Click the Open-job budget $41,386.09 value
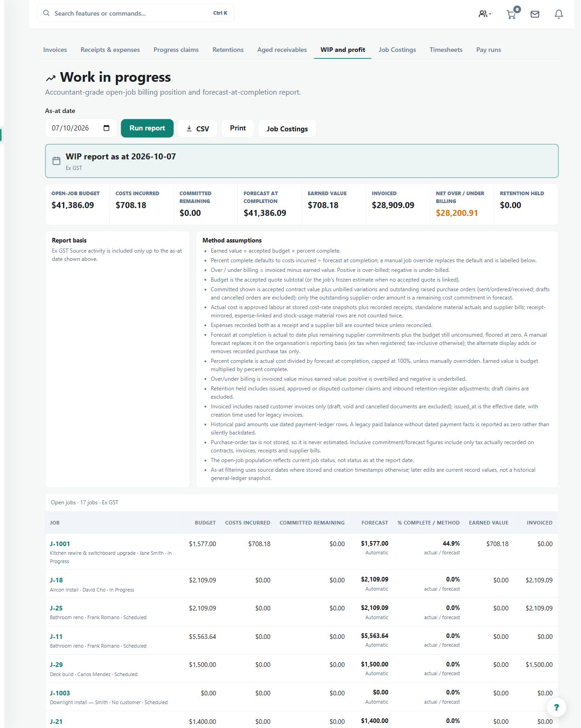 (x=73, y=205)
